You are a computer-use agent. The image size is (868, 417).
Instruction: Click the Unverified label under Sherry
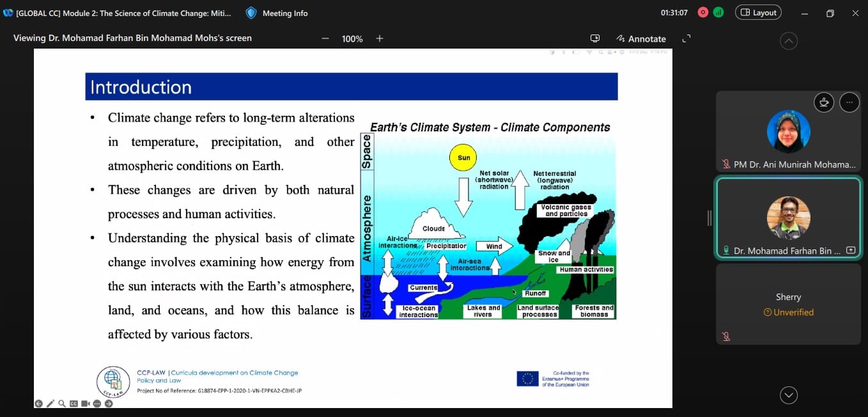click(789, 312)
